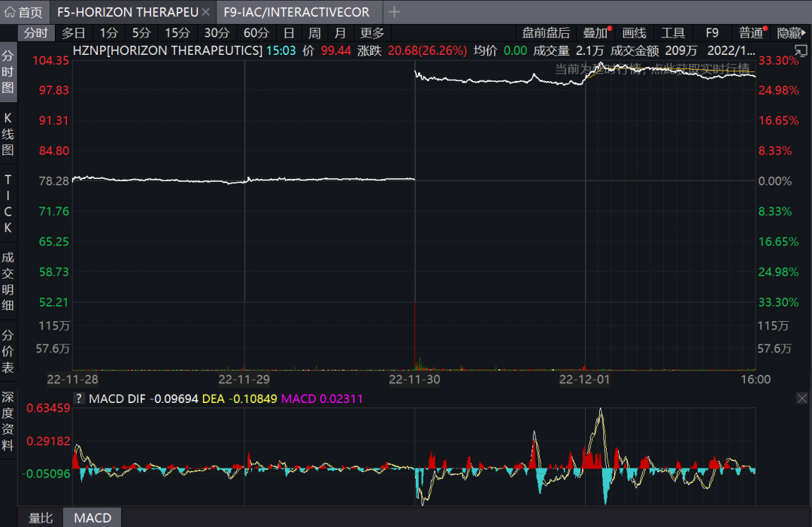The width and height of the screenshot is (812, 527).
Task: Close the F5-HORIZON THERAPEU tab
Action: click(x=206, y=12)
